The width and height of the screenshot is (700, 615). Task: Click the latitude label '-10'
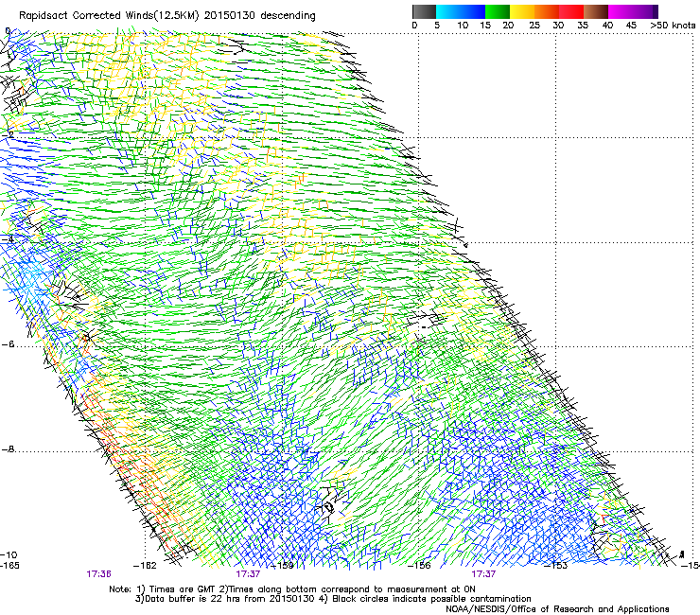9,554
